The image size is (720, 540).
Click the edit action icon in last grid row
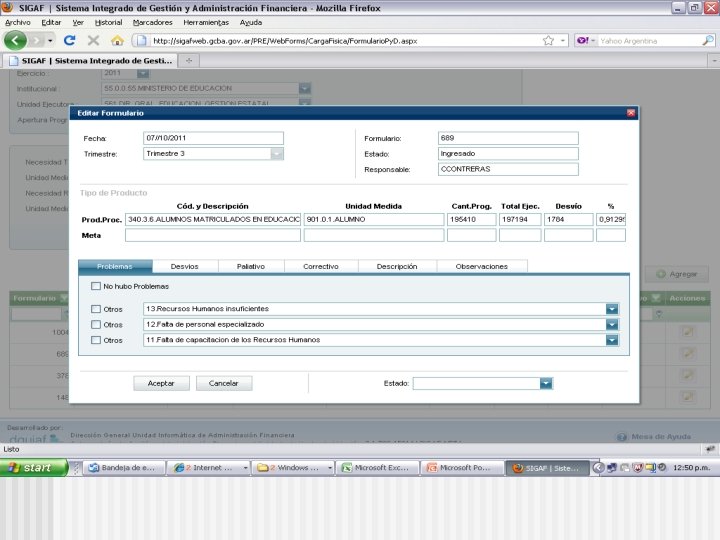687,397
